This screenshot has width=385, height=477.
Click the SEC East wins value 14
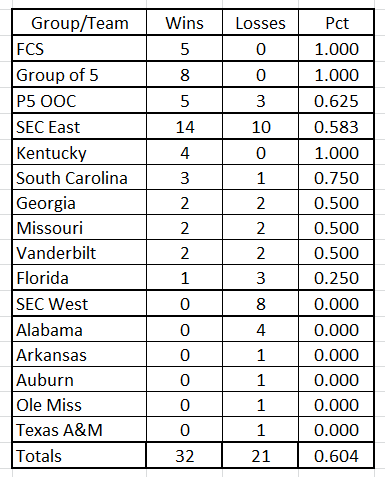click(184, 126)
